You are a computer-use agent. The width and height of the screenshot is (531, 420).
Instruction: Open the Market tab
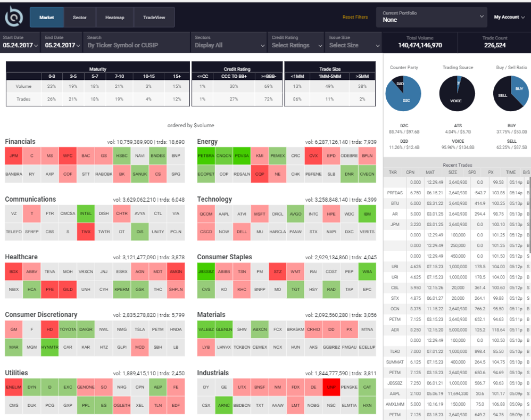pyautogui.click(x=46, y=17)
